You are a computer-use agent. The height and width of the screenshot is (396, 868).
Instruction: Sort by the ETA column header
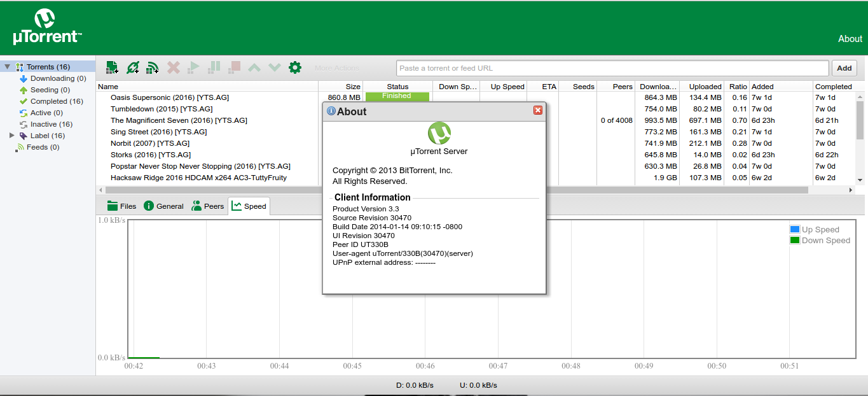[x=542, y=87]
